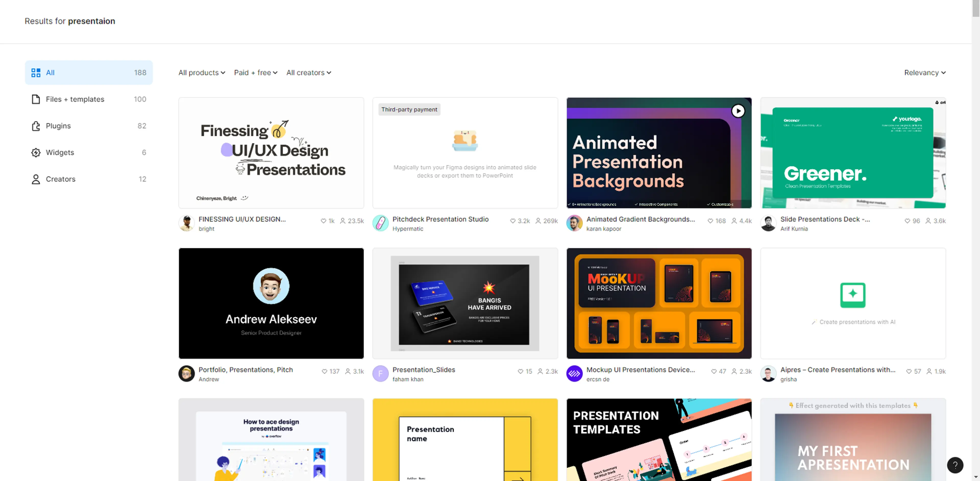Open the Relevancy sort dropdown
Viewport: 980px width, 481px height.
[x=925, y=73]
